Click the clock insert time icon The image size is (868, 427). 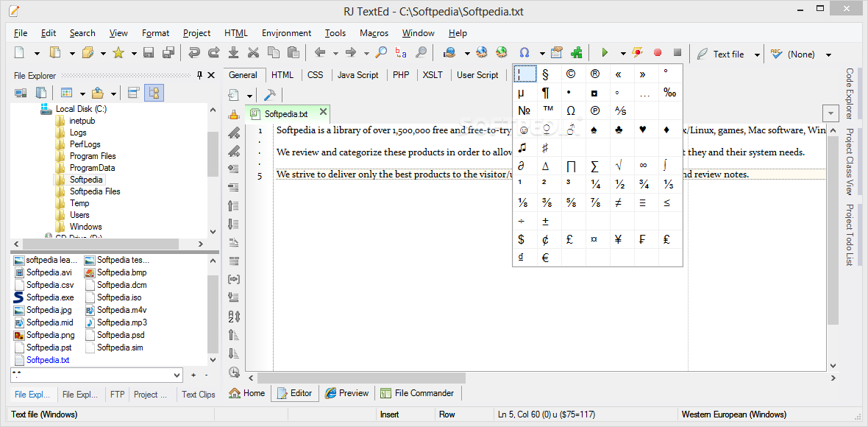(x=234, y=373)
